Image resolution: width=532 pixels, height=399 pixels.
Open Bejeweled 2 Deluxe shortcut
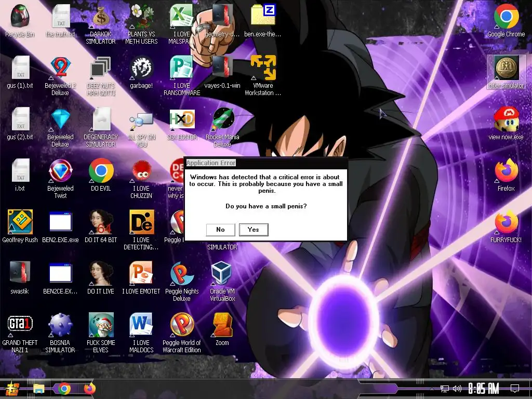point(60,76)
